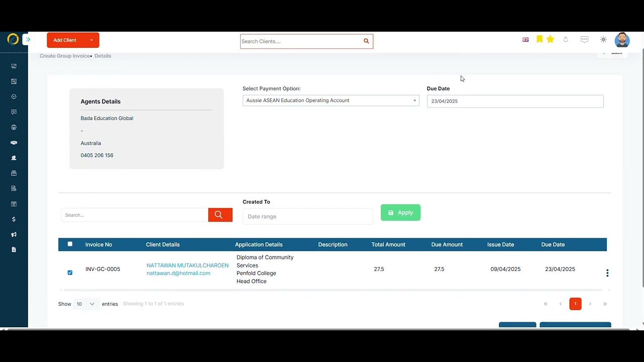
Task: Go to the last page with double-right arrow
Action: pos(605,304)
